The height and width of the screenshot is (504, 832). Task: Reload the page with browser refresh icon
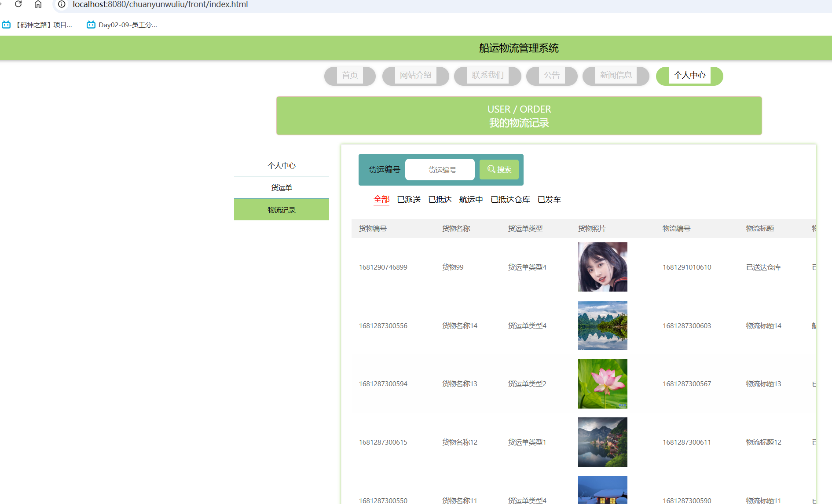[x=18, y=4]
